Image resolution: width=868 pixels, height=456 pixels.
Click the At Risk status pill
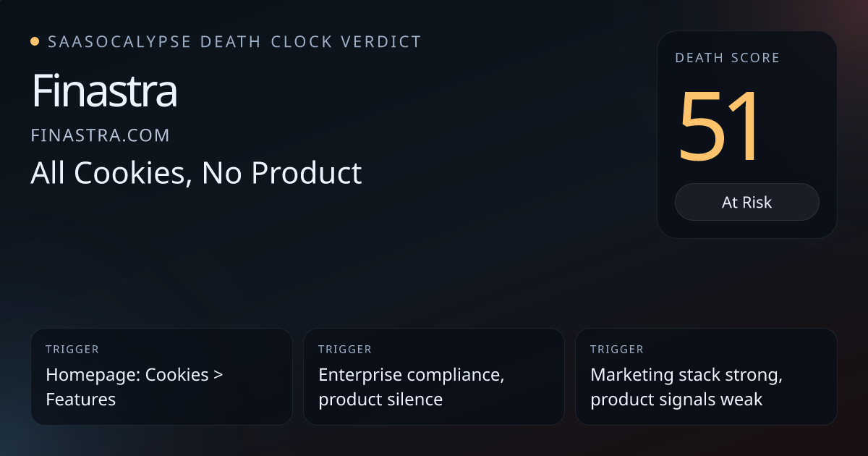pos(747,202)
